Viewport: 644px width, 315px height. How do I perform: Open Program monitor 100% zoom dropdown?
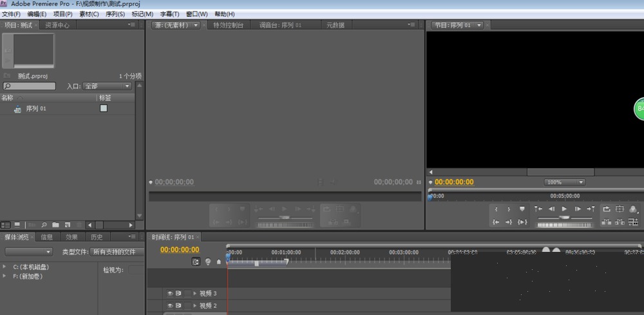565,182
